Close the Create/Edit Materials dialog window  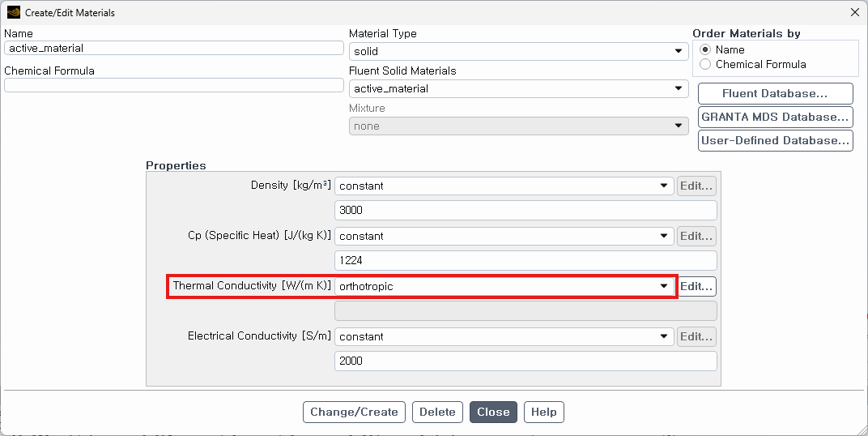tap(854, 12)
